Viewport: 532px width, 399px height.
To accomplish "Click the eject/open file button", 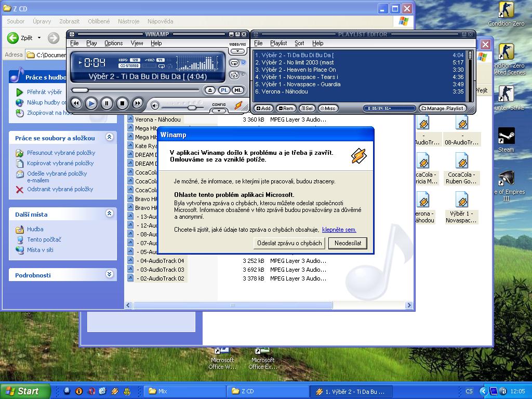I will click(210, 90).
